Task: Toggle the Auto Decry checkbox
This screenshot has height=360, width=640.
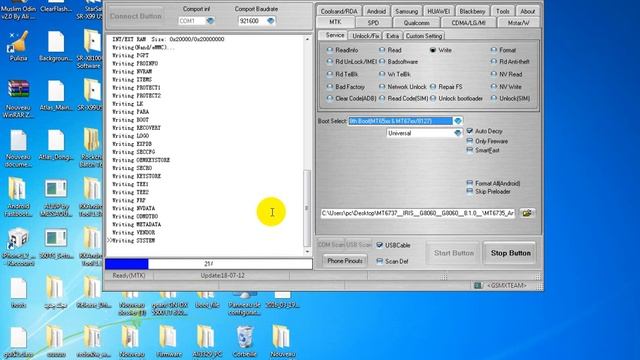Action: click(469, 131)
